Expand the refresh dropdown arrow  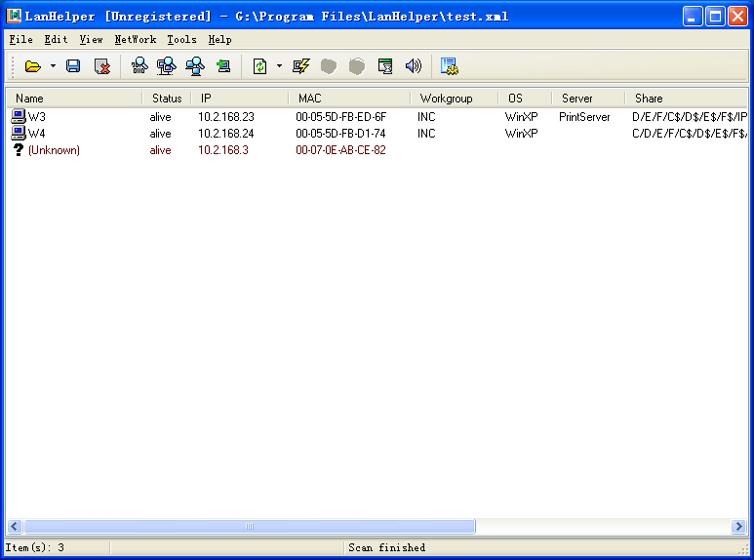click(279, 66)
